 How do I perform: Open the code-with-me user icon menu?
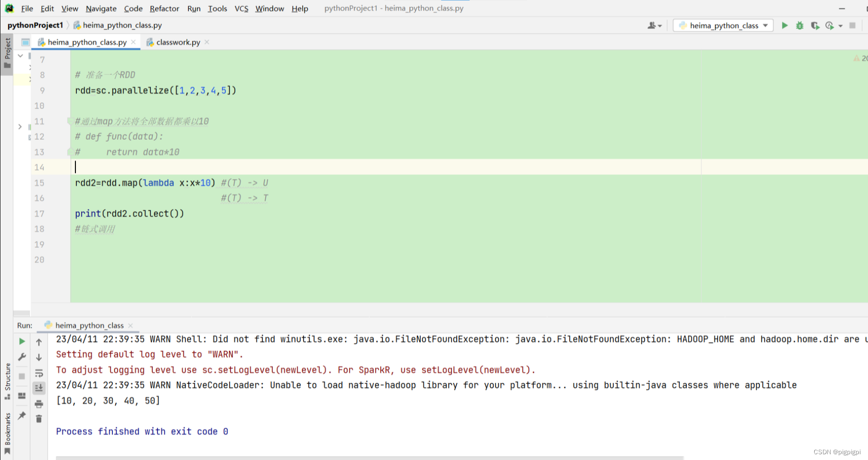point(654,25)
